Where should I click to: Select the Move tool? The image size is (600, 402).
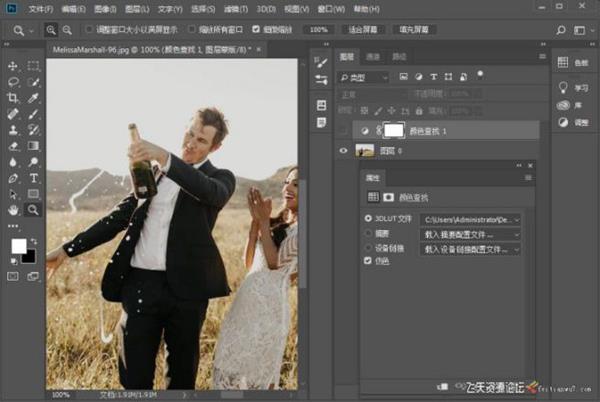pyautogui.click(x=13, y=66)
